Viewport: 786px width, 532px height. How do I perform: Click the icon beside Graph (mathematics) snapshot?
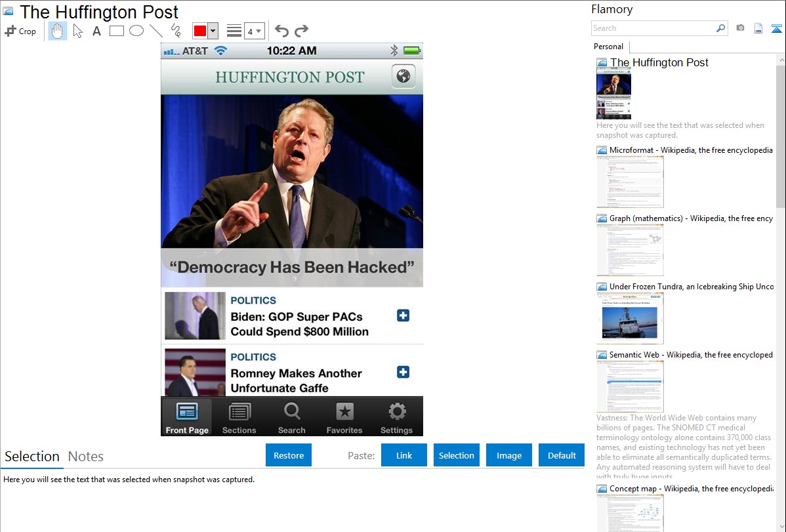click(602, 218)
